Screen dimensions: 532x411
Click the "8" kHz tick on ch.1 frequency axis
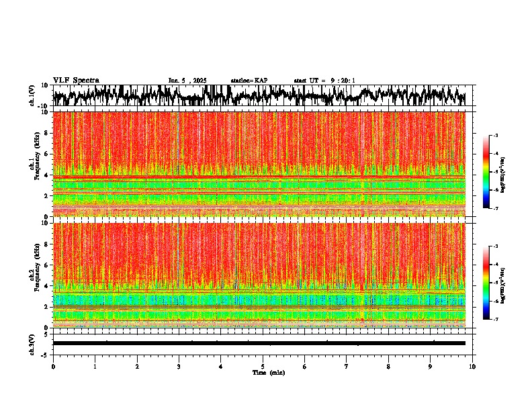[46, 133]
